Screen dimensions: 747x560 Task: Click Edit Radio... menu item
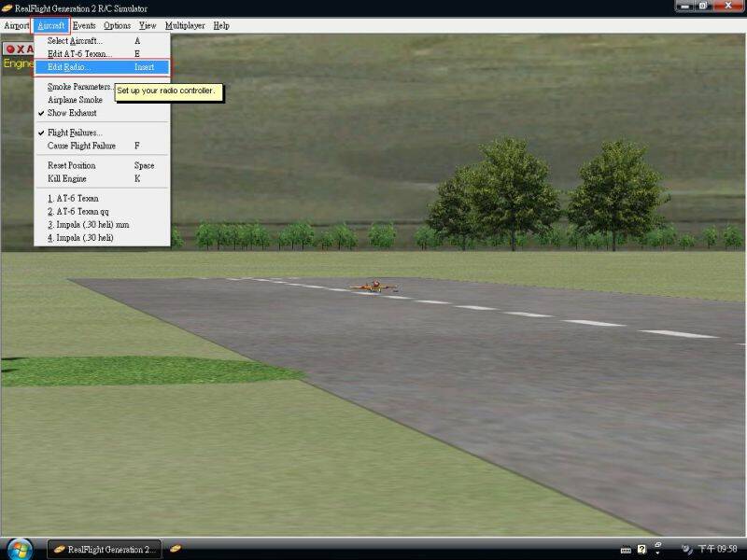pos(102,67)
